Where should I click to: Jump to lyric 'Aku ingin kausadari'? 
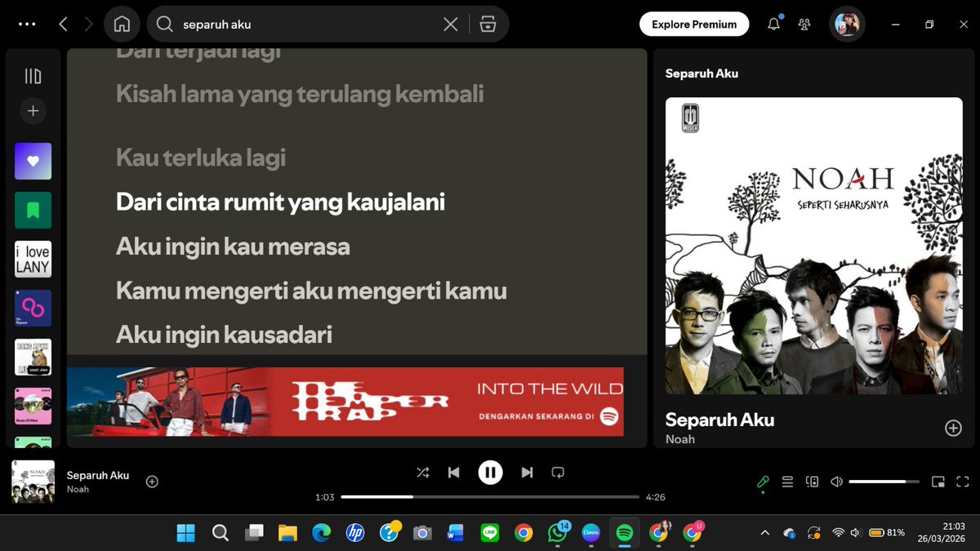(x=224, y=334)
